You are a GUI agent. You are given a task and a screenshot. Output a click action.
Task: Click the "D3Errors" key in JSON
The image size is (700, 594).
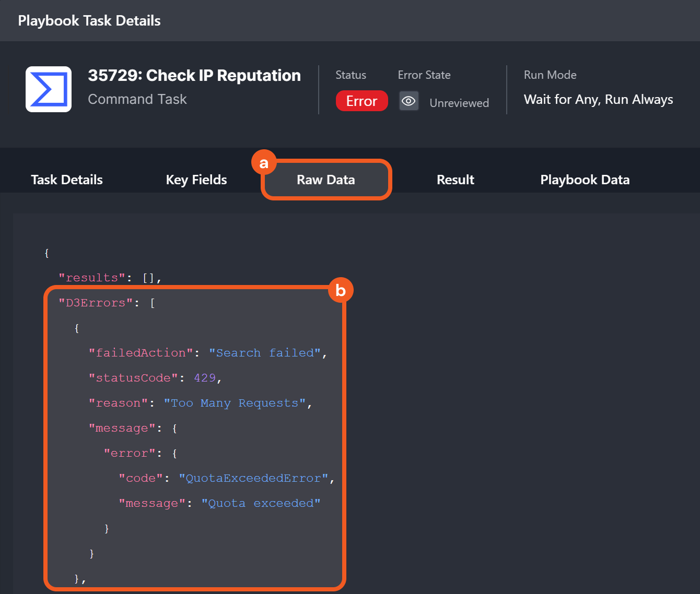pos(96,303)
